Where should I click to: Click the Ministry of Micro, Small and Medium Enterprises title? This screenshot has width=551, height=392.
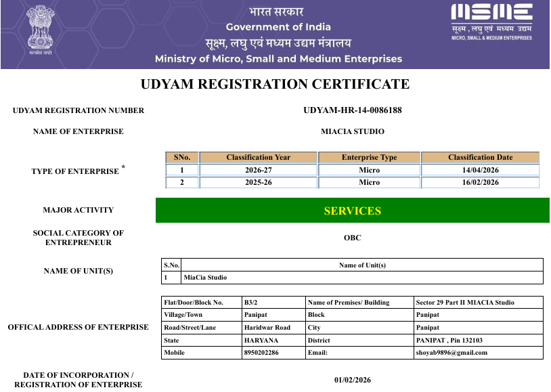[x=278, y=59]
